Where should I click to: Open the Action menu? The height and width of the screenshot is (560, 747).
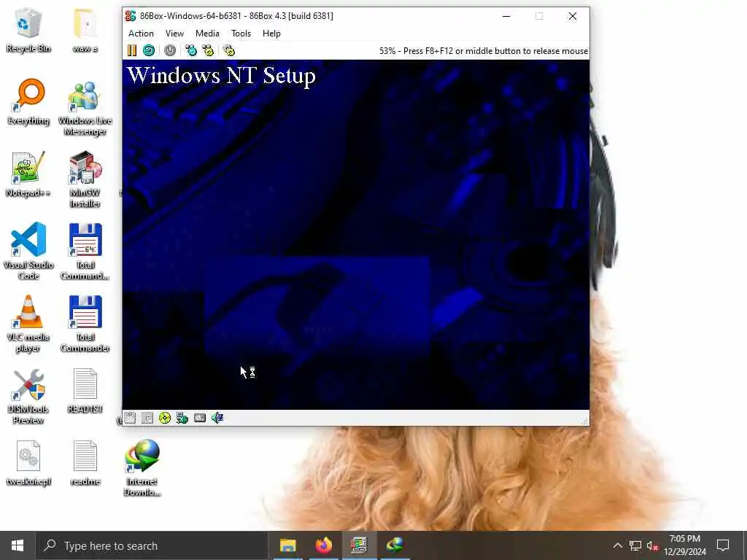click(141, 34)
